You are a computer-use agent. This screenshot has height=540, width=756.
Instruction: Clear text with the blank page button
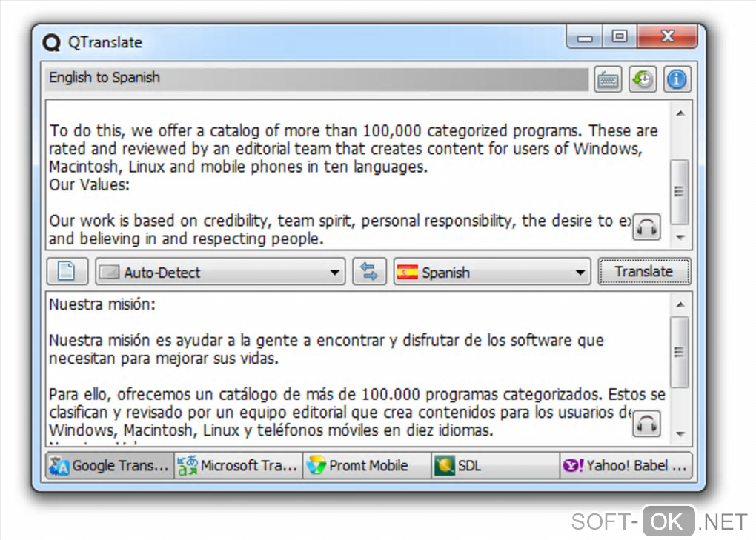(x=67, y=272)
